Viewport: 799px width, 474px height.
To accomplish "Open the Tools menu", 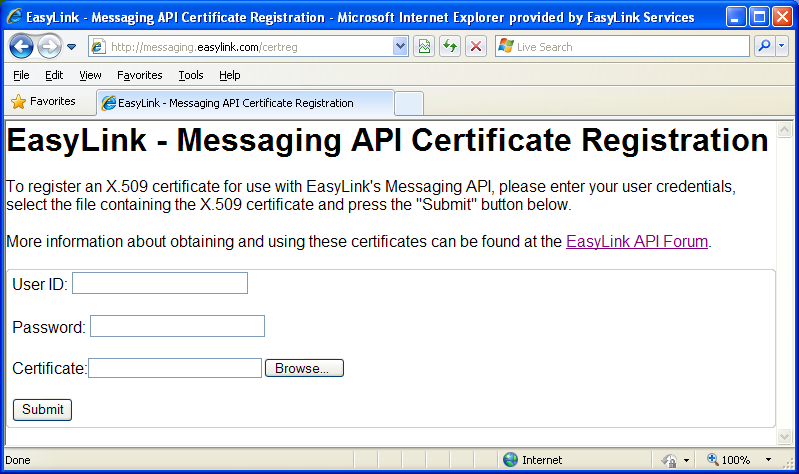I will point(191,75).
